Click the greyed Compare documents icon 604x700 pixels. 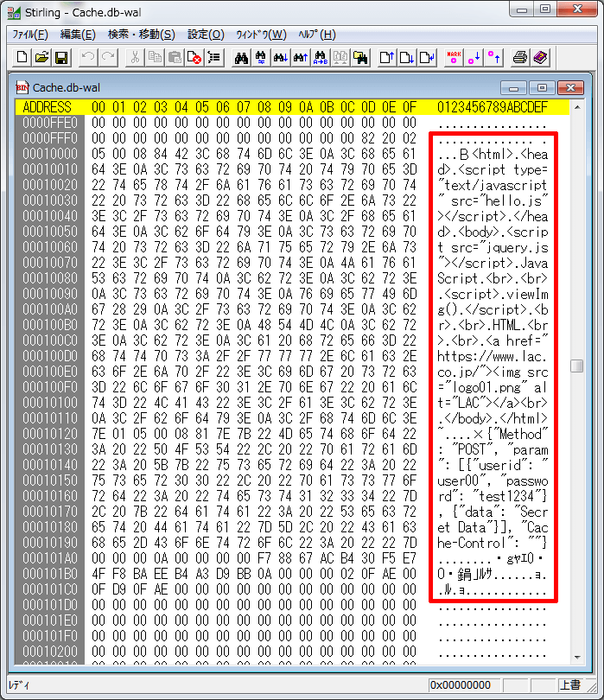(x=340, y=58)
